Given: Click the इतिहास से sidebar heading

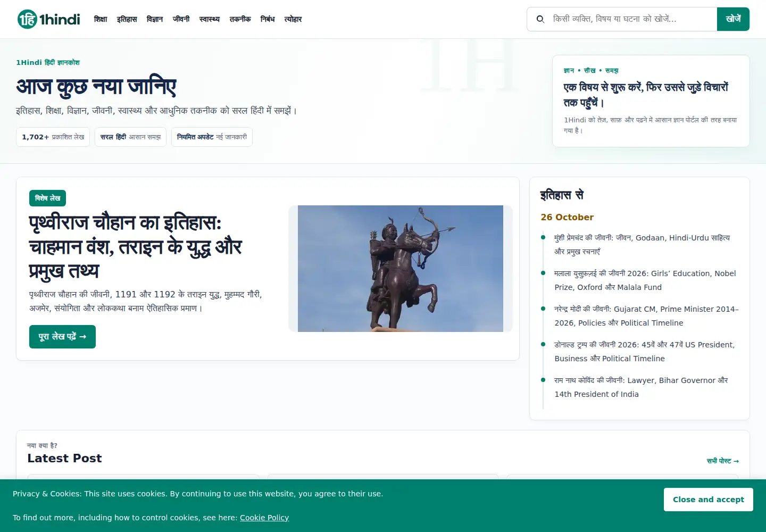Looking at the screenshot, I should point(562,195).
